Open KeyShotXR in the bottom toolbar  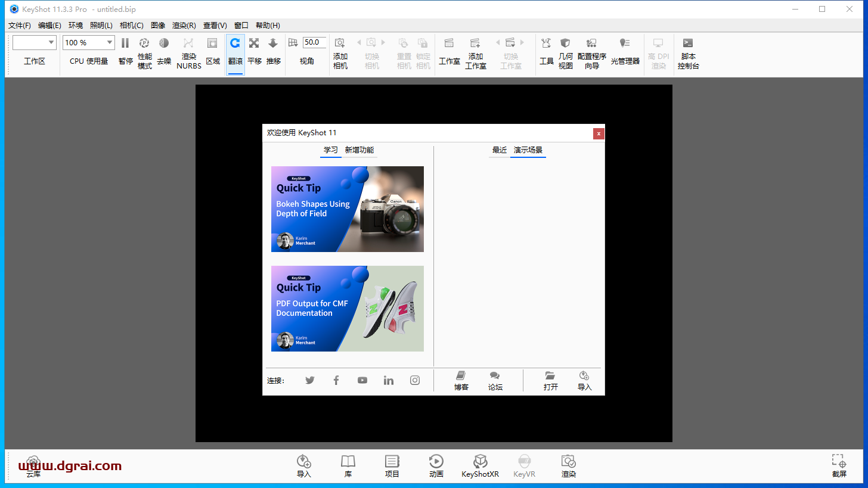coord(480,466)
